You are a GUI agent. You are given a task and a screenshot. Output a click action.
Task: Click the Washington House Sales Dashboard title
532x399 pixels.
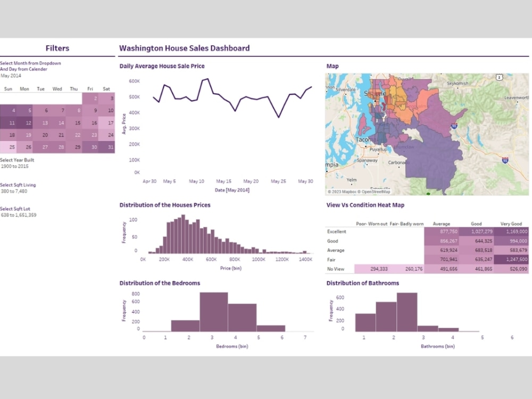click(x=185, y=48)
